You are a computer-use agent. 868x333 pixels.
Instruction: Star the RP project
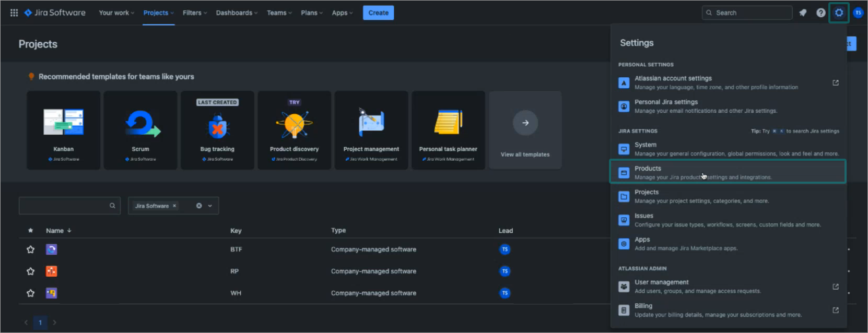coord(30,271)
